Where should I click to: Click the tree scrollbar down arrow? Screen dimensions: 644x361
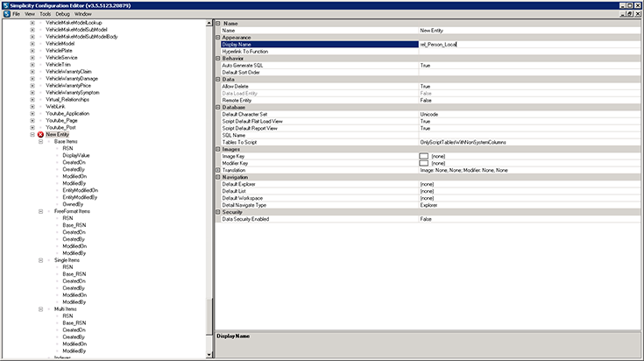coord(209,355)
